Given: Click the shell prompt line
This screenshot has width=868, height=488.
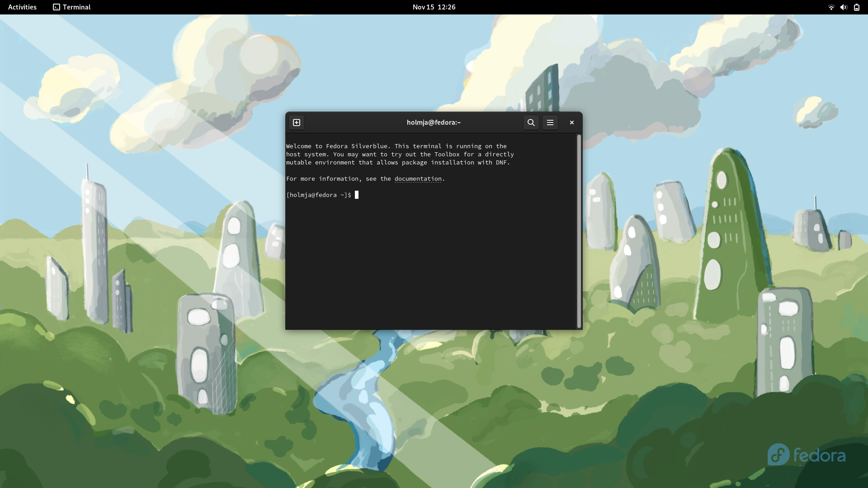Looking at the screenshot, I should click(322, 195).
